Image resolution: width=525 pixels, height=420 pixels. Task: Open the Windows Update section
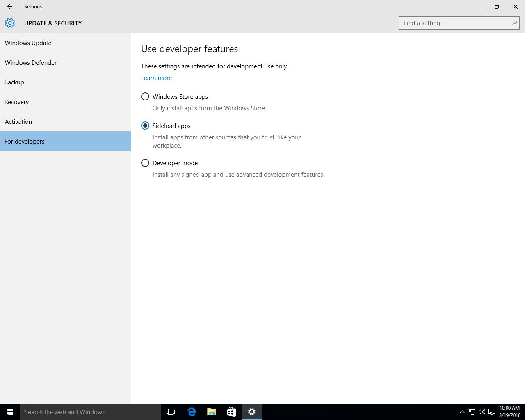[66, 43]
